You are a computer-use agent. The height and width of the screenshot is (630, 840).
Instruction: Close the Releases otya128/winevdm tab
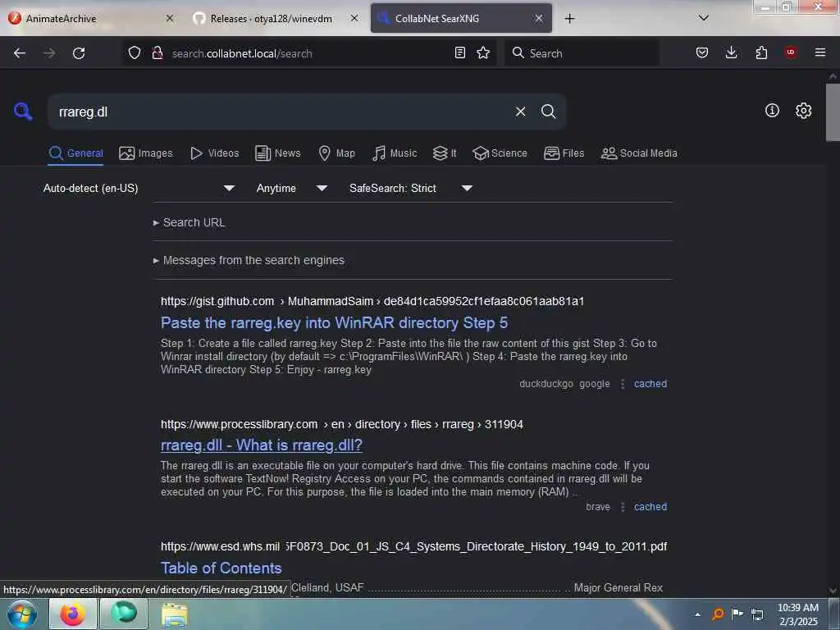tap(354, 18)
